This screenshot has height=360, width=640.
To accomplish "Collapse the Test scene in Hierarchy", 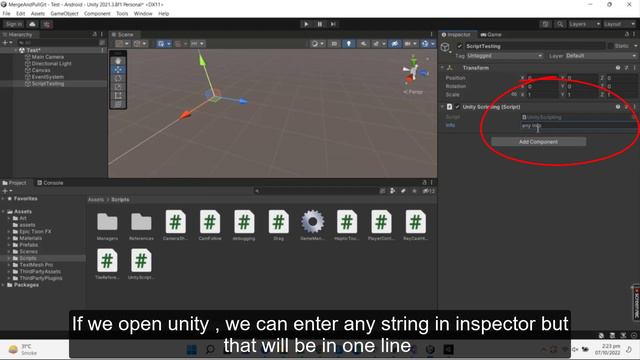I will pos(16,50).
